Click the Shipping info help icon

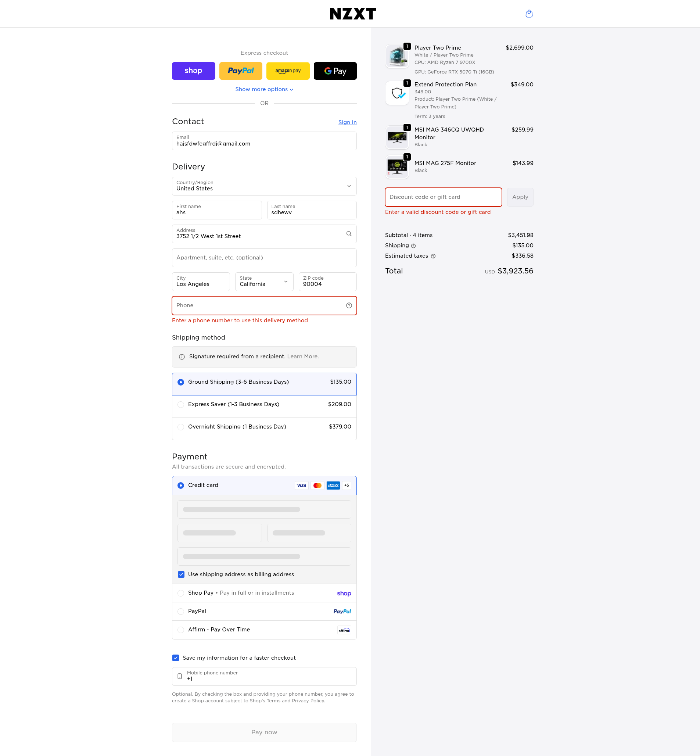point(413,246)
